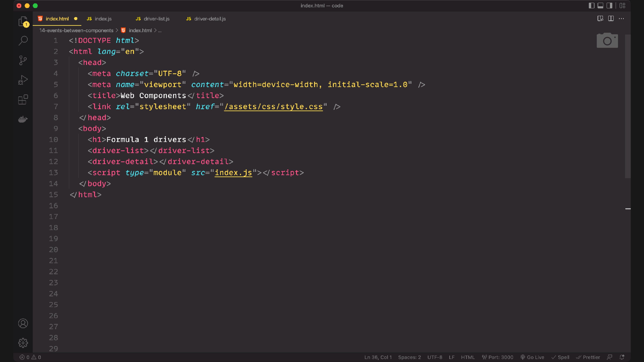Click the Accounts icon
The image size is (644, 362).
click(x=23, y=323)
